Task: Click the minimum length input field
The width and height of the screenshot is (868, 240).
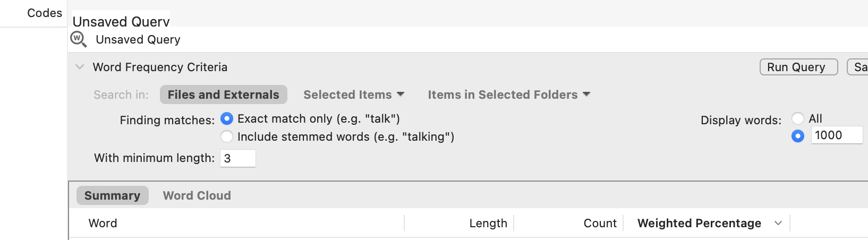Action: (237, 158)
